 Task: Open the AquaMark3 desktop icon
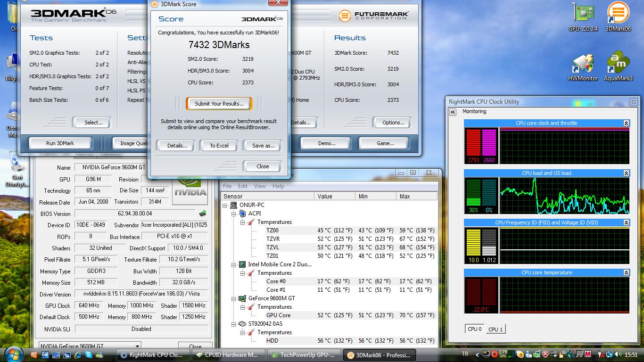pyautogui.click(x=618, y=66)
